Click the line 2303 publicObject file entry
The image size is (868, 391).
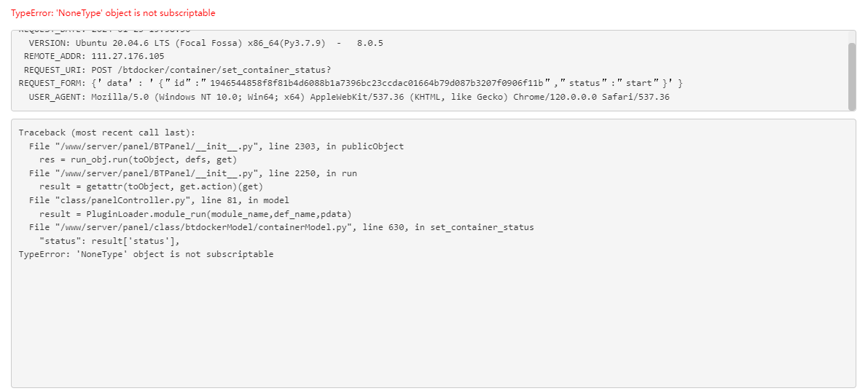tap(216, 146)
